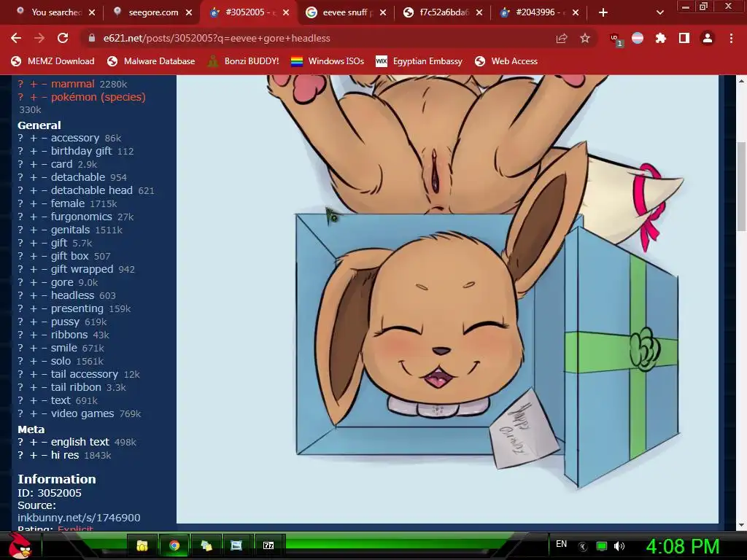Click the plus next to 'hi res'
This screenshot has width=747, height=560.
pyautogui.click(x=34, y=455)
